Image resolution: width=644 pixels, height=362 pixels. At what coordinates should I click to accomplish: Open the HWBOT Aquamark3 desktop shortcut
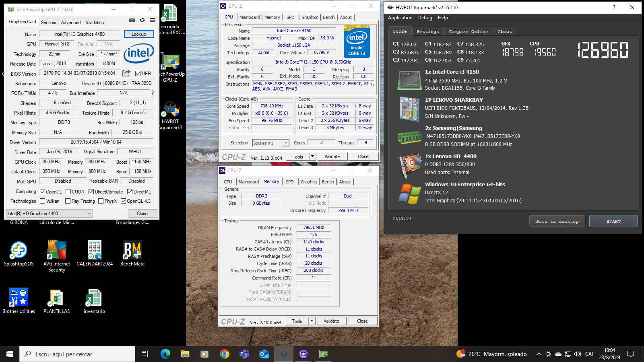[x=171, y=116]
